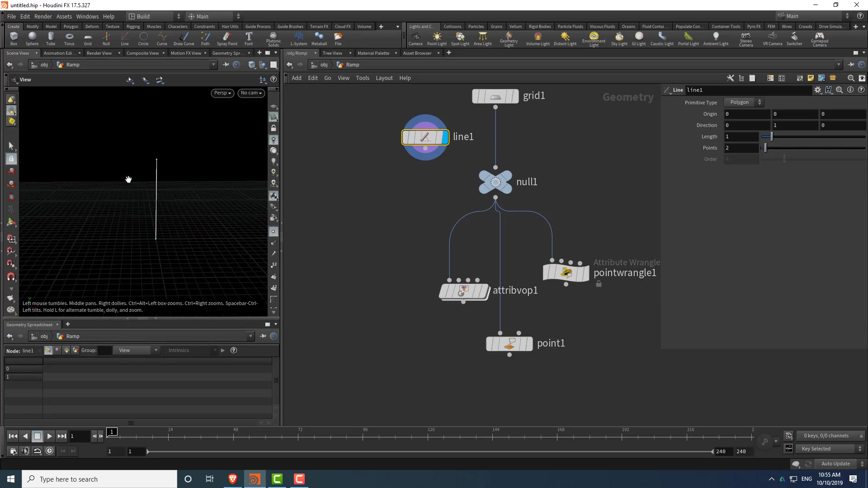Viewport: 868px width, 488px height.
Task: Select the Sky Light shelf tool
Action: (x=619, y=38)
